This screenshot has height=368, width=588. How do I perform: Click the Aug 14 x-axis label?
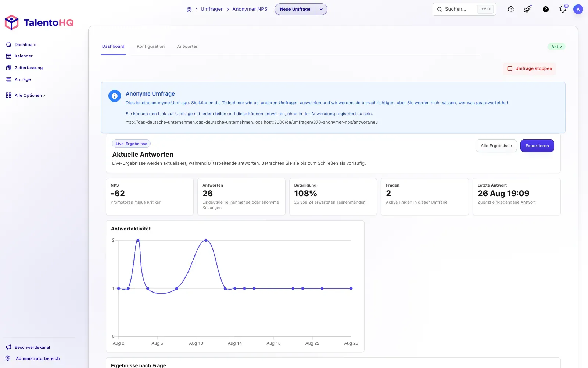point(235,343)
